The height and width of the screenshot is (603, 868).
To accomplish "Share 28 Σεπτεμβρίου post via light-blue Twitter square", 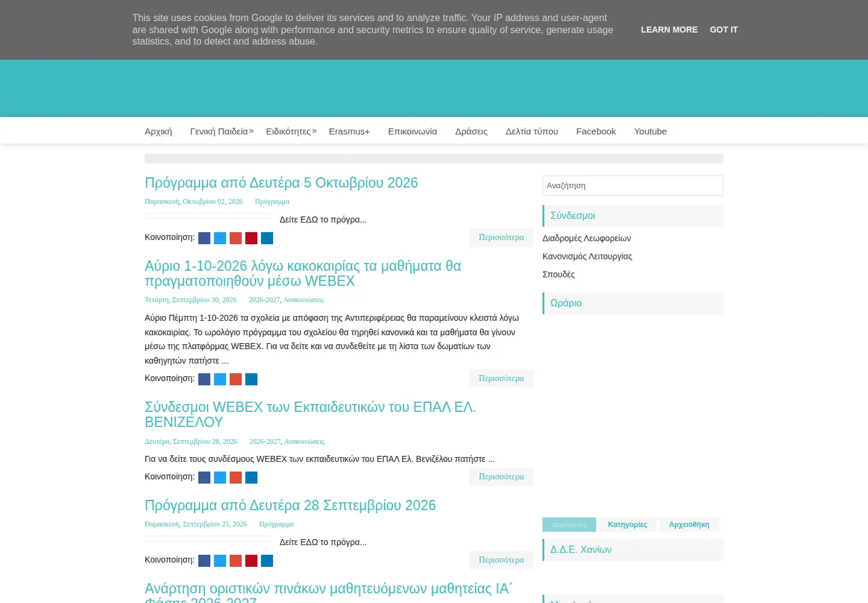I will [x=220, y=561].
